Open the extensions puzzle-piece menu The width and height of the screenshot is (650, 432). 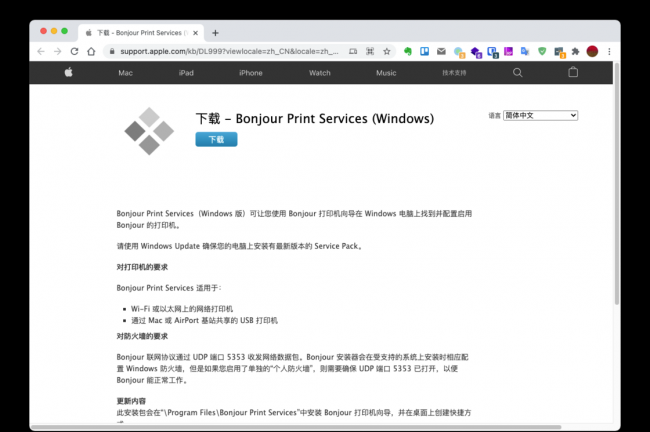(575, 51)
